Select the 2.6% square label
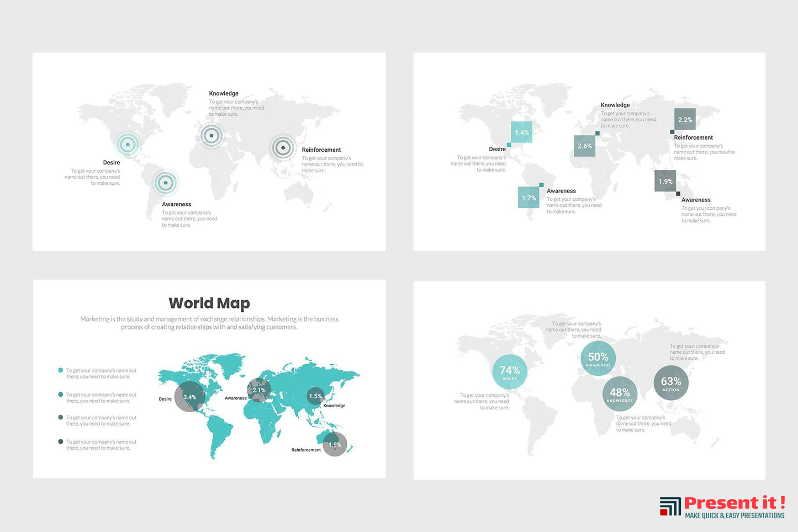 click(584, 146)
